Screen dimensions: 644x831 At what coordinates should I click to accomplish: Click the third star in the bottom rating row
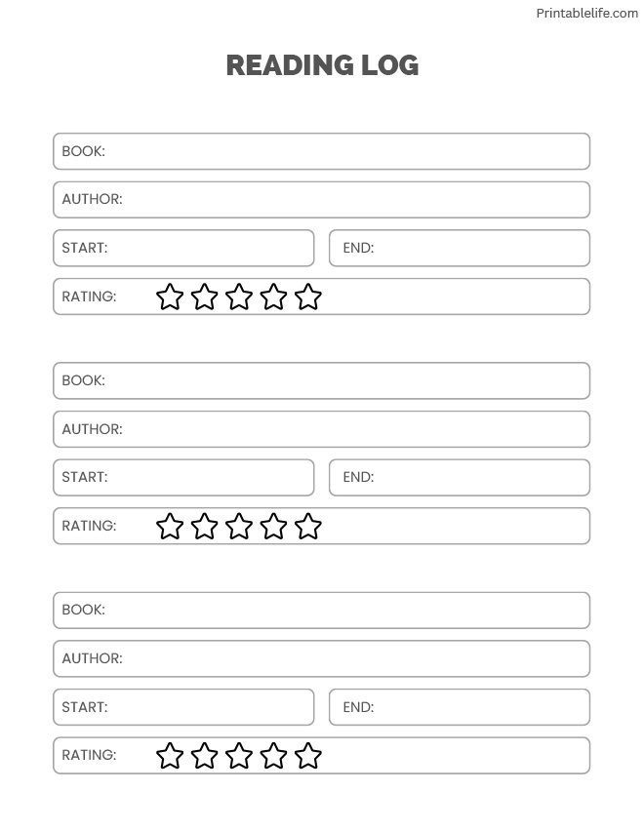(x=239, y=756)
